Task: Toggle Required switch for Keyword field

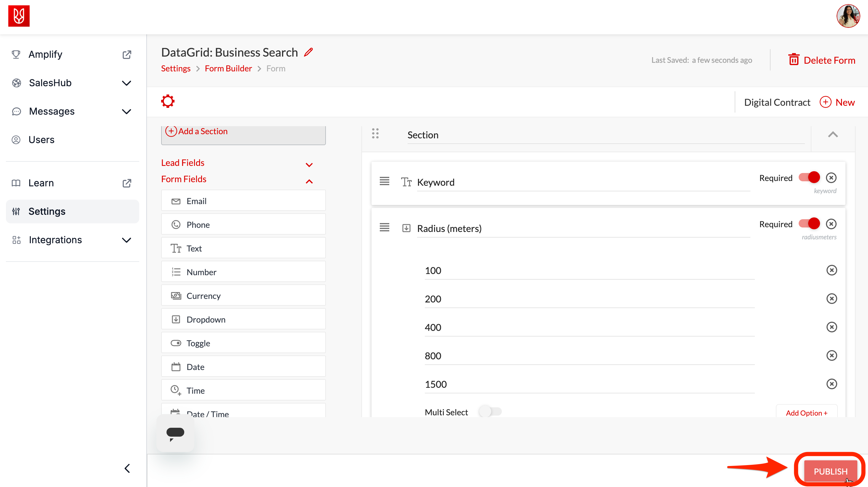Action: pyautogui.click(x=809, y=178)
